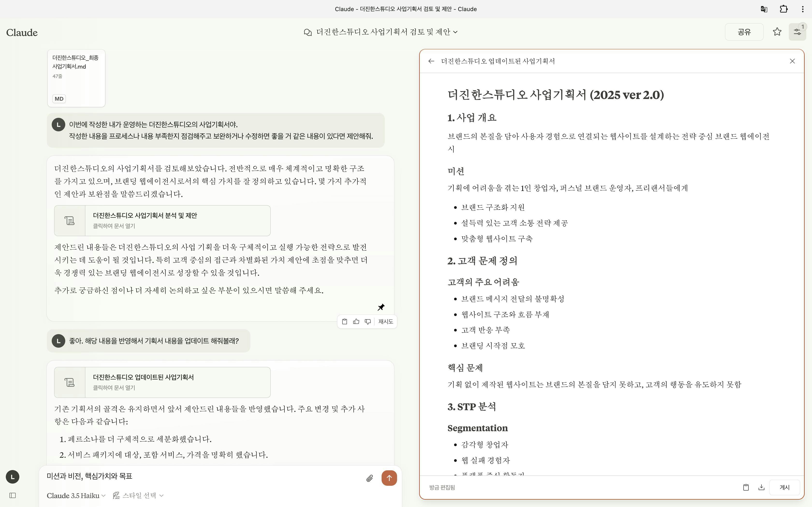Open the attached 최종 사업기획서.md file thumbnail

pyautogui.click(x=76, y=78)
